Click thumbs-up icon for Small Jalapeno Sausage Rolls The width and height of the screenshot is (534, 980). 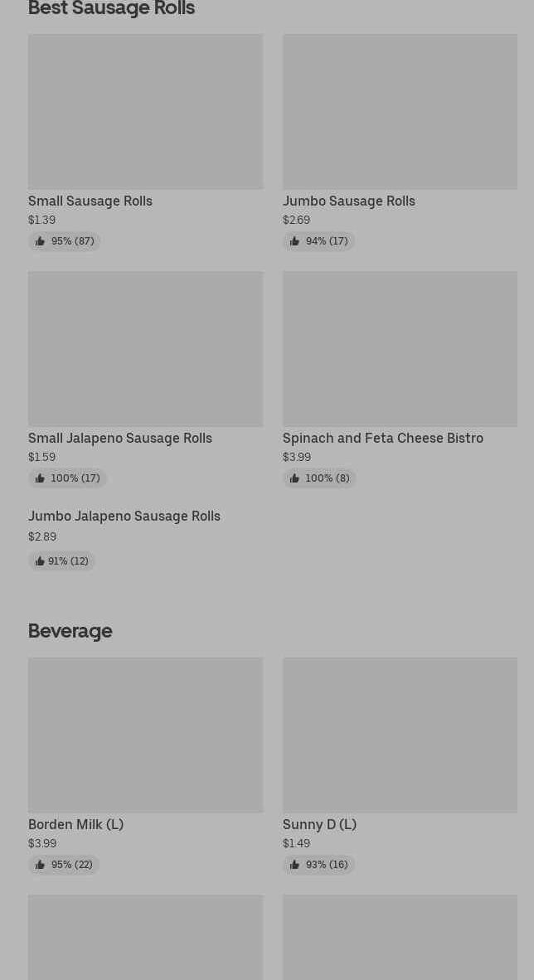40,478
